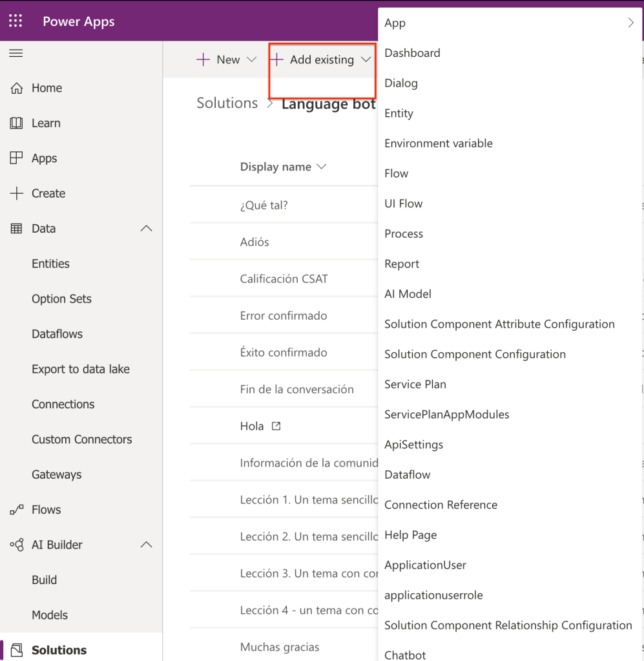Click the Apps grid icon

click(x=17, y=158)
